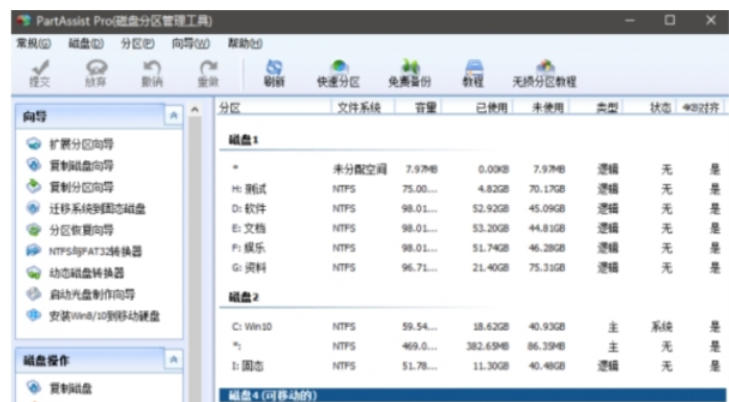This screenshot has width=729, height=402.
Task: Open the 向导 menu
Action: [x=191, y=44]
